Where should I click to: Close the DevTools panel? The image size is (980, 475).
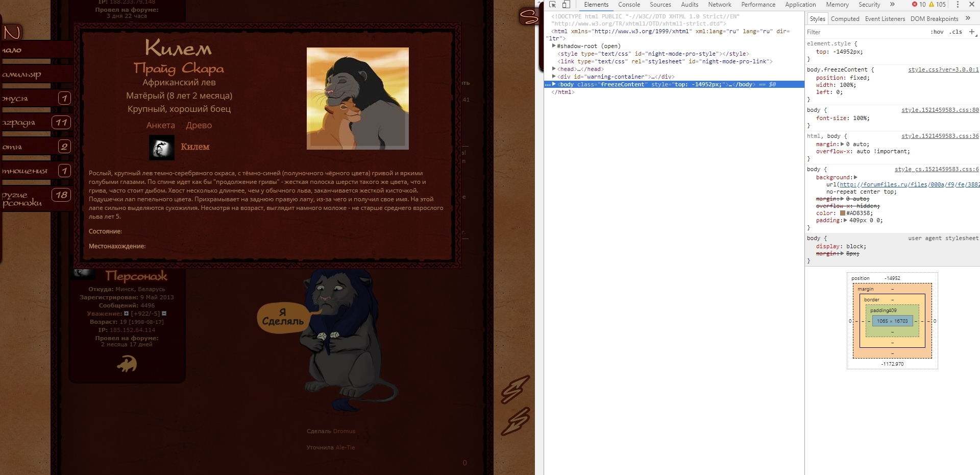point(972,5)
